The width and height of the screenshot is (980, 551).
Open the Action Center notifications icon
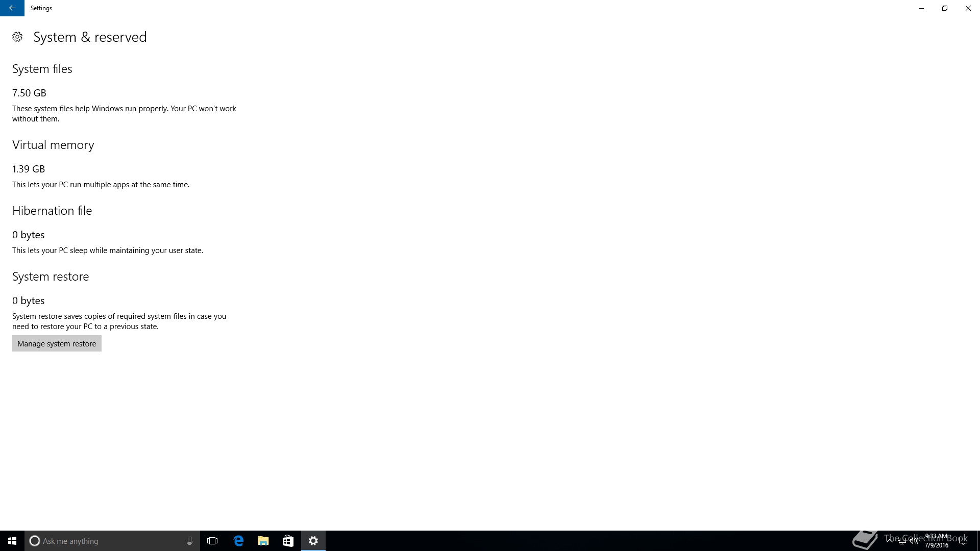click(x=963, y=541)
